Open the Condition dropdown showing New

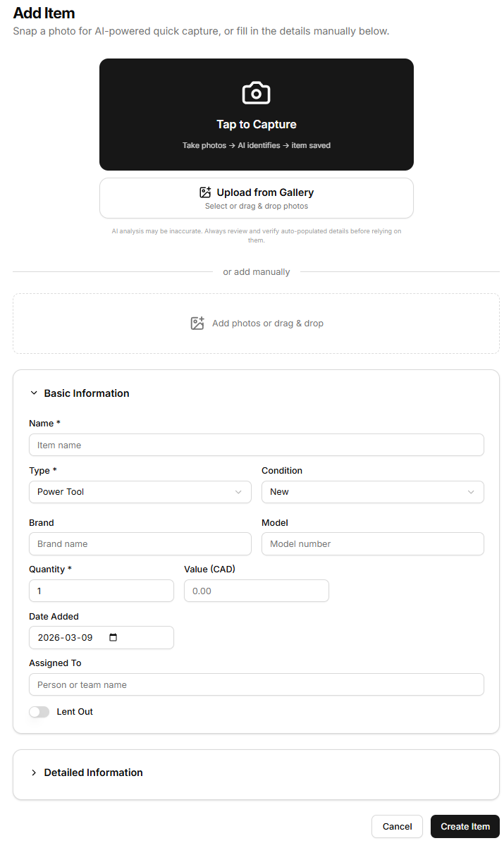click(x=372, y=492)
